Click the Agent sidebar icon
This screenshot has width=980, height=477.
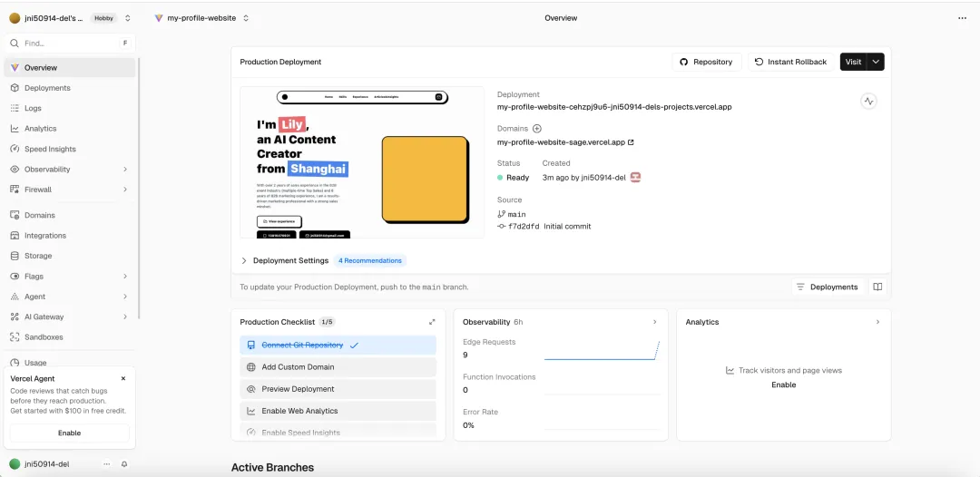15,297
